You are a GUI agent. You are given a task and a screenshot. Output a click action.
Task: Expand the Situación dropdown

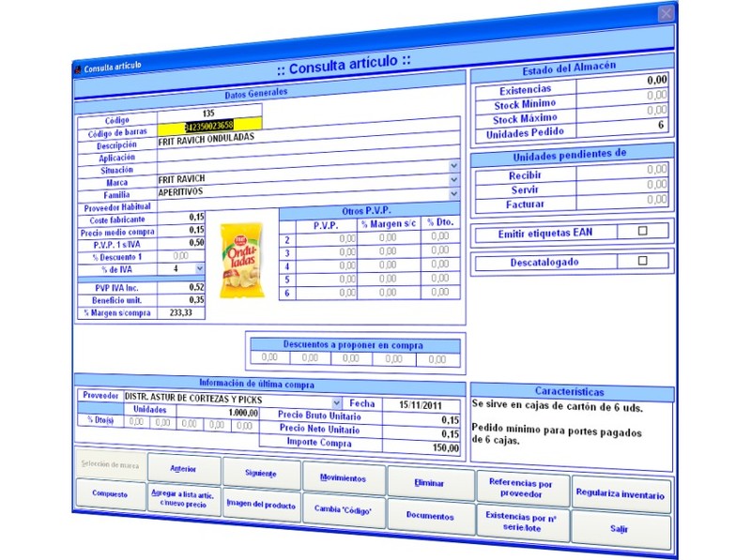453,166
